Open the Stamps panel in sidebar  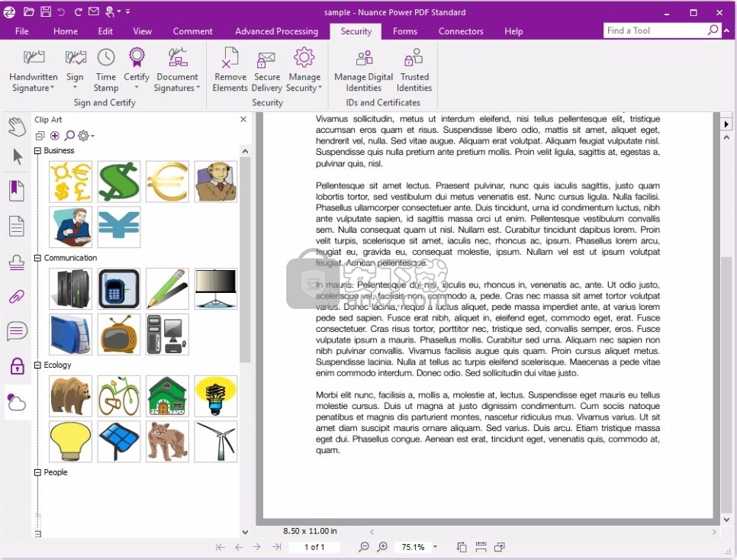[x=17, y=262]
